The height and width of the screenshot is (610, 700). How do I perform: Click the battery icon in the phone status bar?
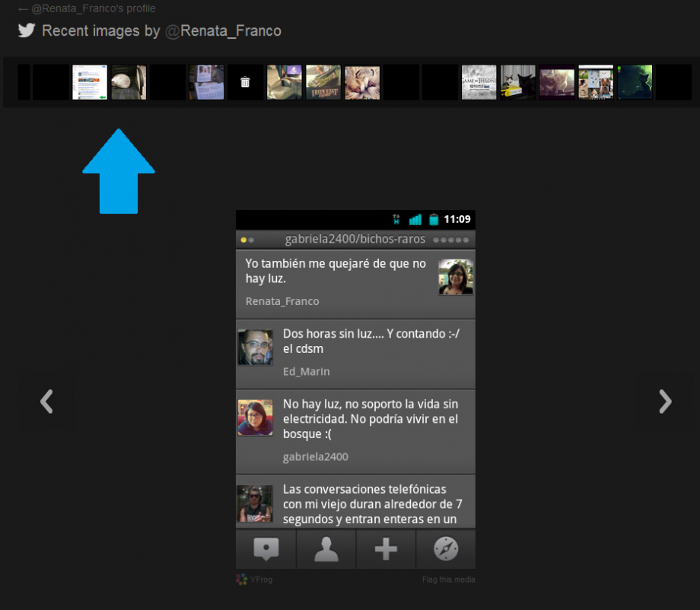[434, 219]
